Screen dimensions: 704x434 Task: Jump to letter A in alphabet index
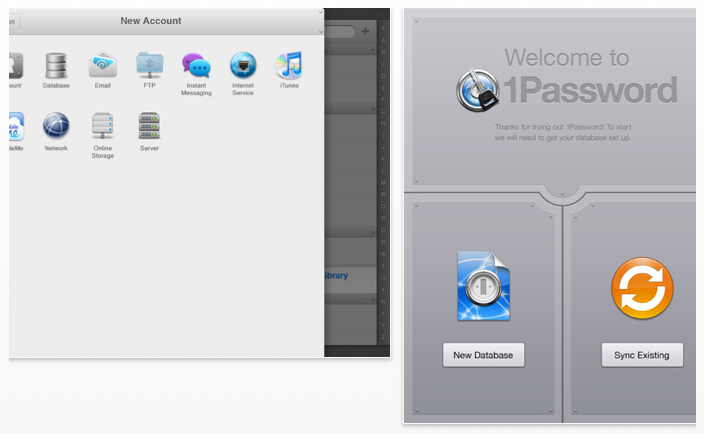pos(383,40)
